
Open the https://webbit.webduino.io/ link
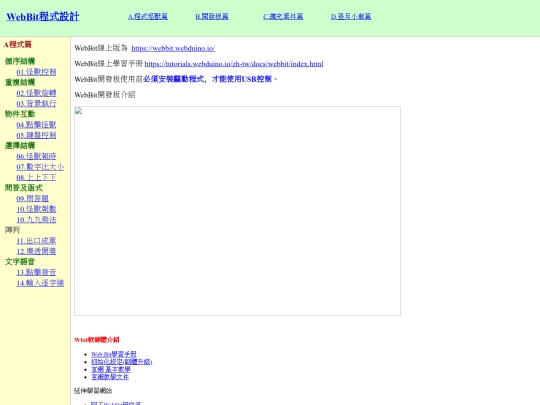pos(173,48)
